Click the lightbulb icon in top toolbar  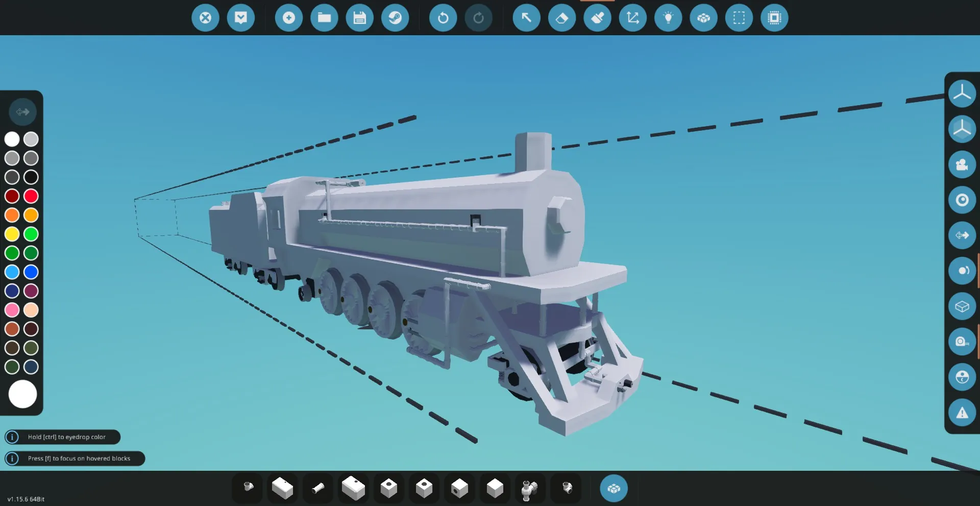pyautogui.click(x=668, y=18)
